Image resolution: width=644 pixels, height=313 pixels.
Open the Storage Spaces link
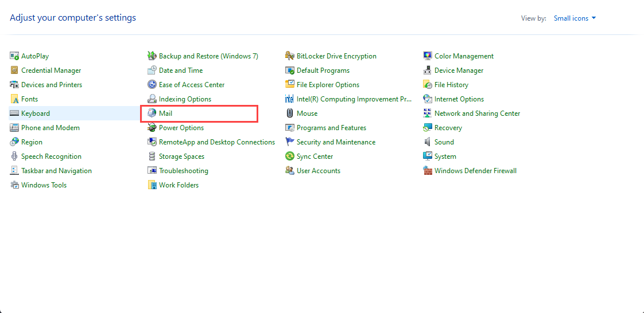(x=181, y=156)
